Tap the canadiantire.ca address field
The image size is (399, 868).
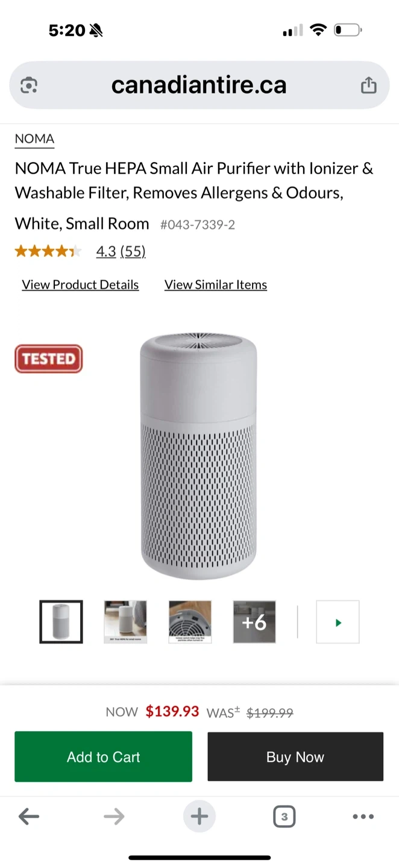[199, 86]
